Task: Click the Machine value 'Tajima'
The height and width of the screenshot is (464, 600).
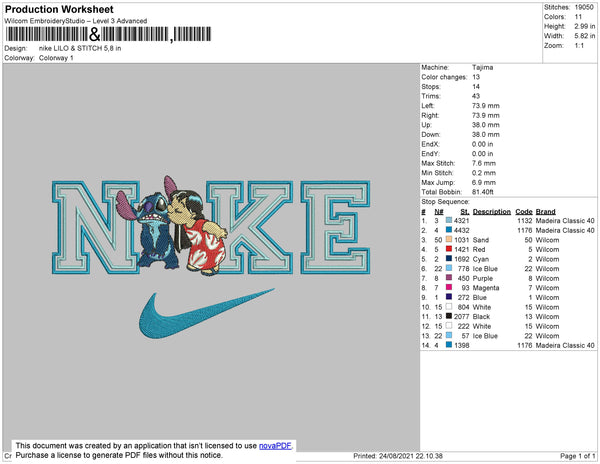Action: point(482,67)
